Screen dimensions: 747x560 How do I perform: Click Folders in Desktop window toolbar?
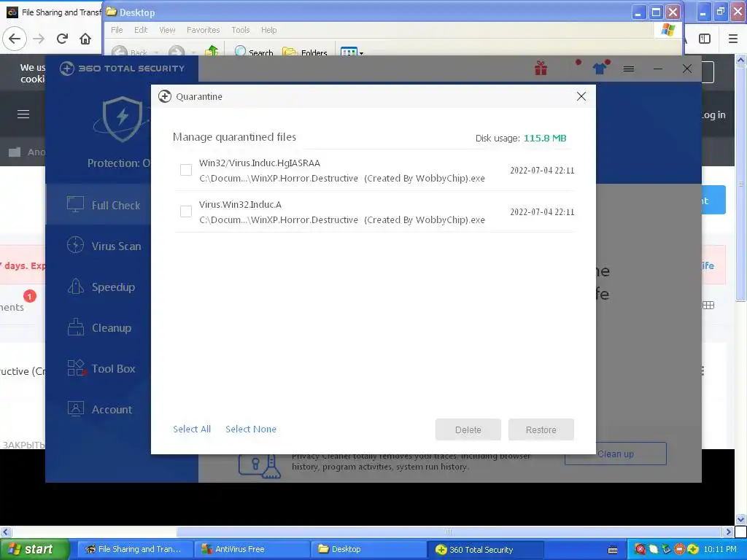305,52
